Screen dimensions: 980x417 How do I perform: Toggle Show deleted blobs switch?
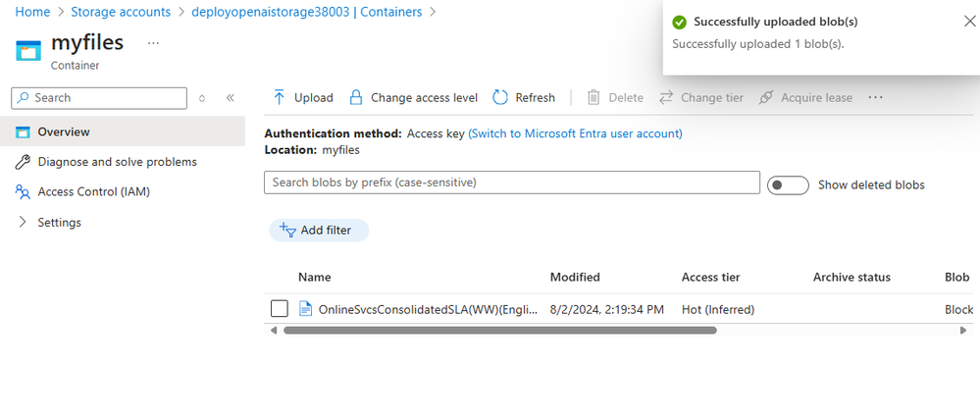click(x=788, y=185)
